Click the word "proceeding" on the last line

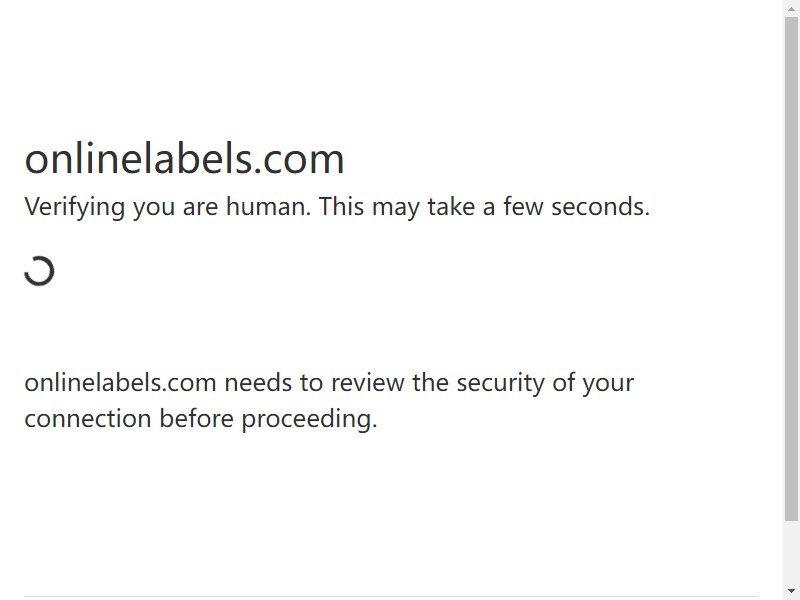point(308,420)
